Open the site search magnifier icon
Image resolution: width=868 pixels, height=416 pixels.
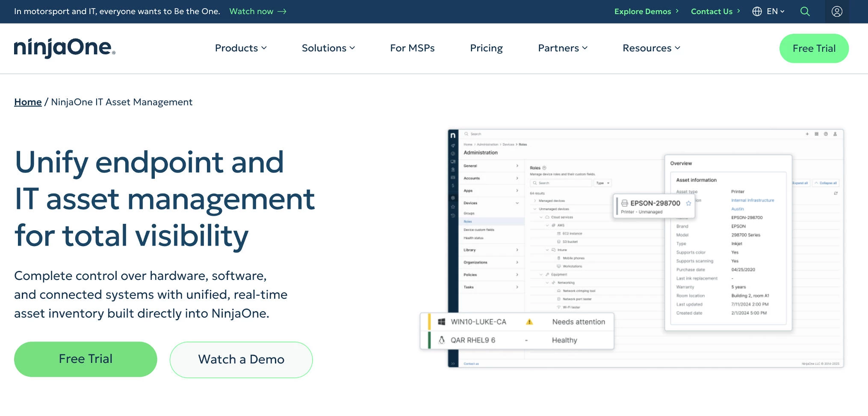click(805, 12)
